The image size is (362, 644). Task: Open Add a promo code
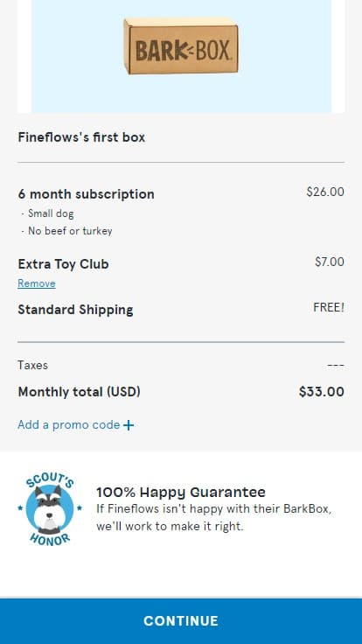(76, 424)
